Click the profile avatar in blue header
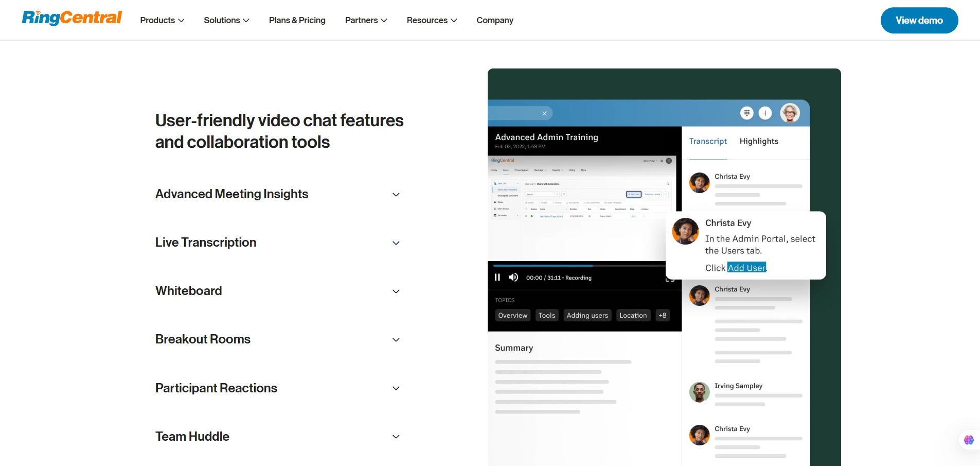 click(790, 113)
